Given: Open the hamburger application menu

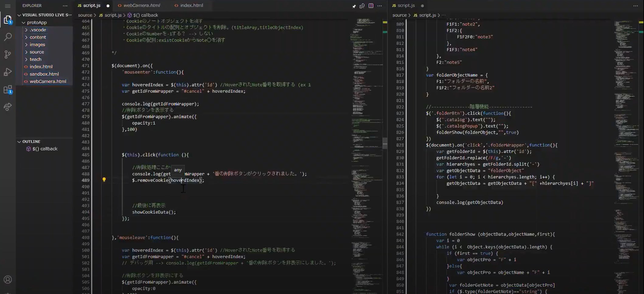Looking at the screenshot, I should (8, 6).
